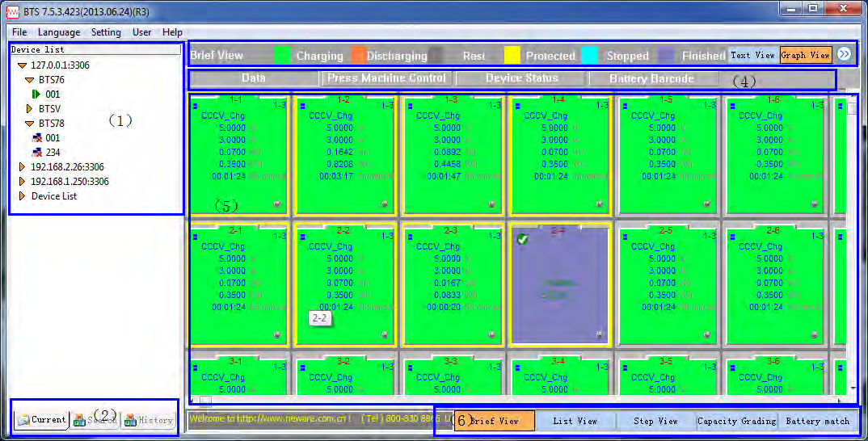The image size is (868, 441).
Task: Click the green Charging legend swatch
Action: 282,56
